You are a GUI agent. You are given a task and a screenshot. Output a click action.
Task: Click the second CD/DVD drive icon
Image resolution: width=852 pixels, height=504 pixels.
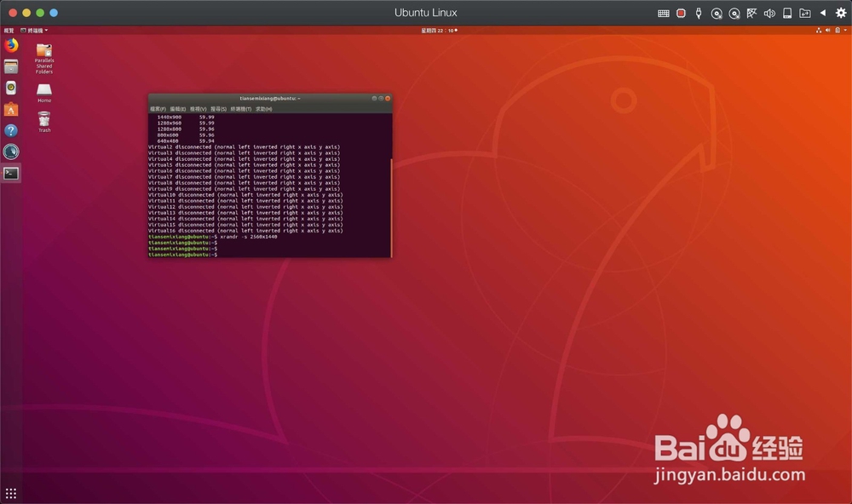pos(734,14)
